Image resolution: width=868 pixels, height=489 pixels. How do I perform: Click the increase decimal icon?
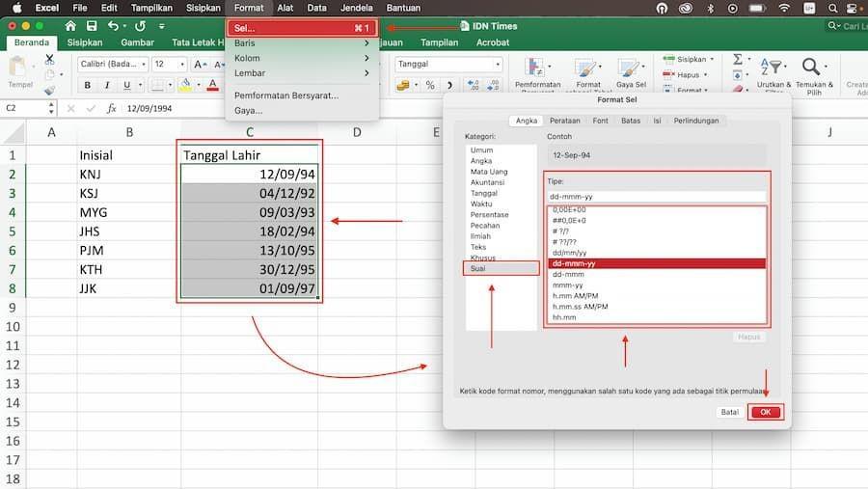point(474,85)
